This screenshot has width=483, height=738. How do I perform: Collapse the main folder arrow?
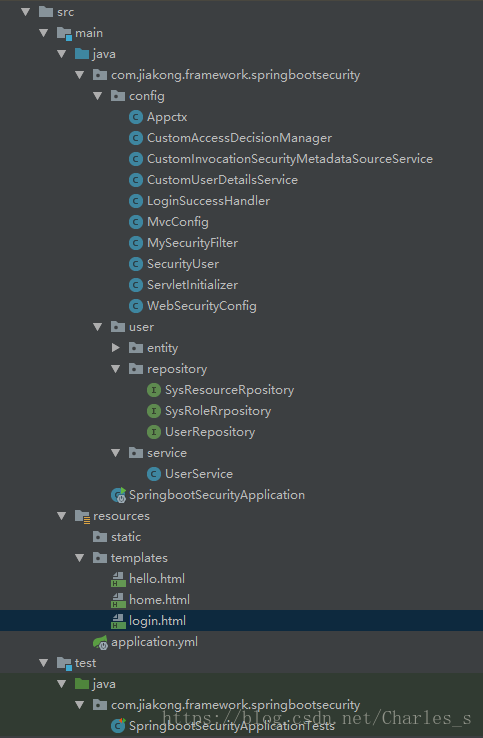click(x=44, y=33)
